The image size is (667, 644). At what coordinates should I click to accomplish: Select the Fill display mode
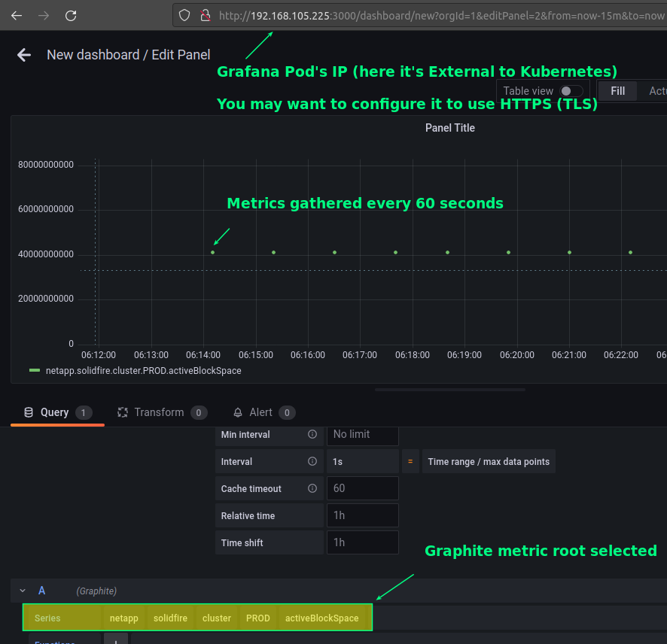(x=617, y=91)
